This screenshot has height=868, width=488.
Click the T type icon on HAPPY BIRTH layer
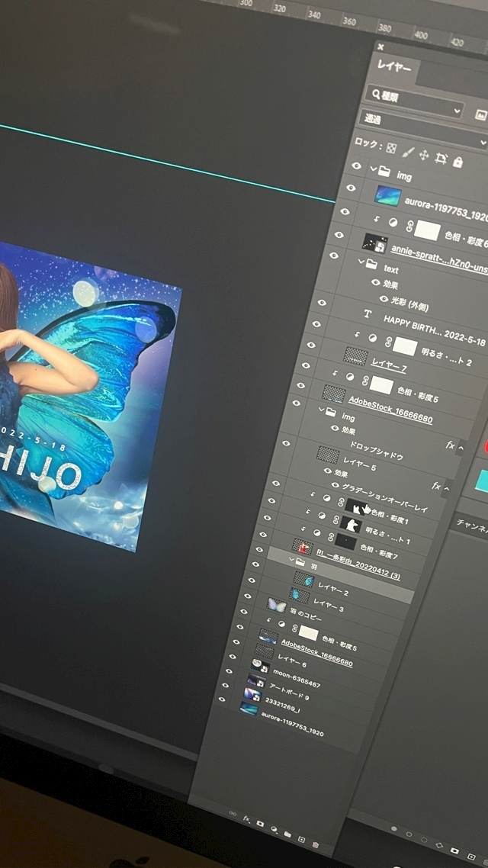coord(367,314)
